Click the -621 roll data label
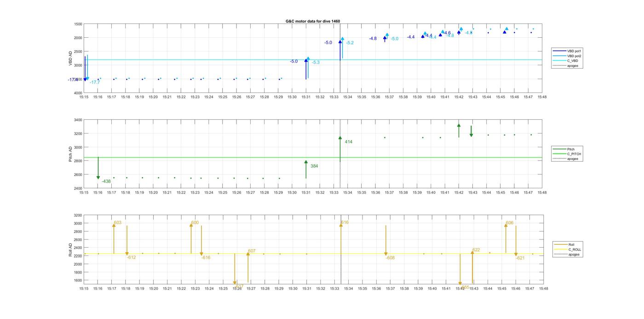This screenshot has height=319, width=644. point(520,258)
